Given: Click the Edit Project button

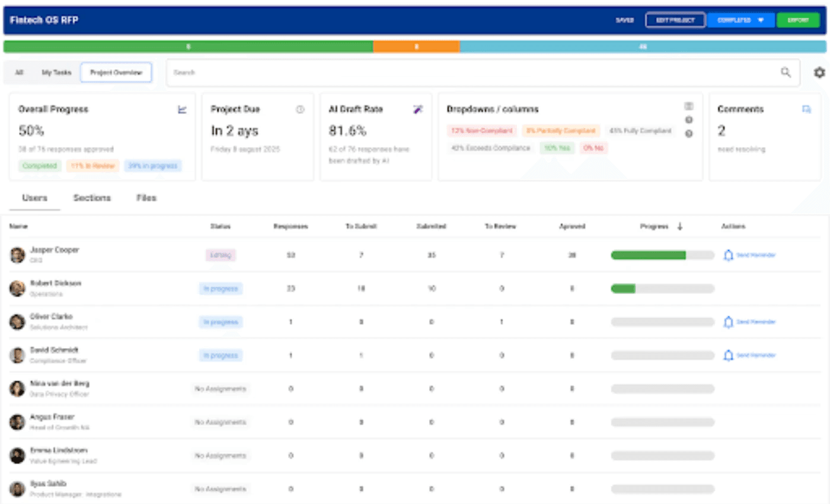Looking at the screenshot, I should [676, 20].
